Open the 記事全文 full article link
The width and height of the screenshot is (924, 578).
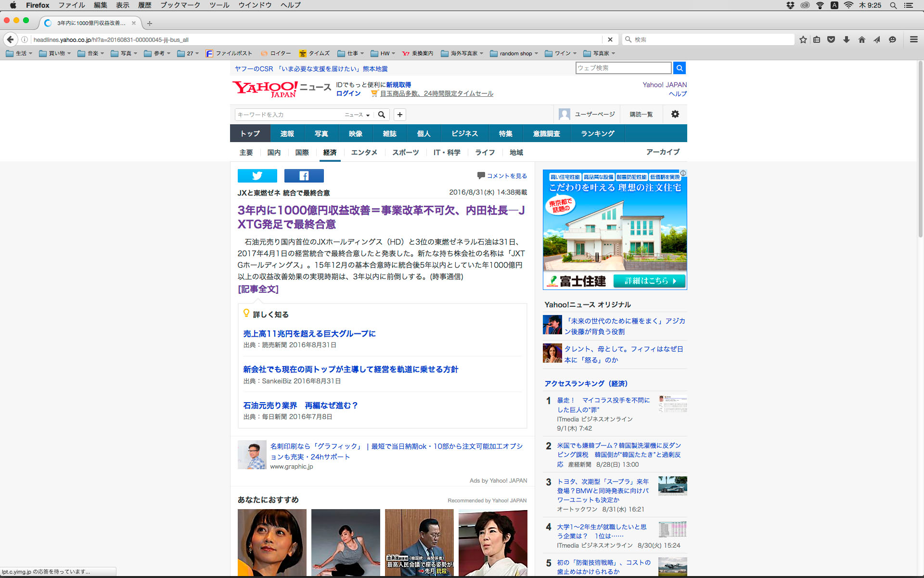point(258,289)
